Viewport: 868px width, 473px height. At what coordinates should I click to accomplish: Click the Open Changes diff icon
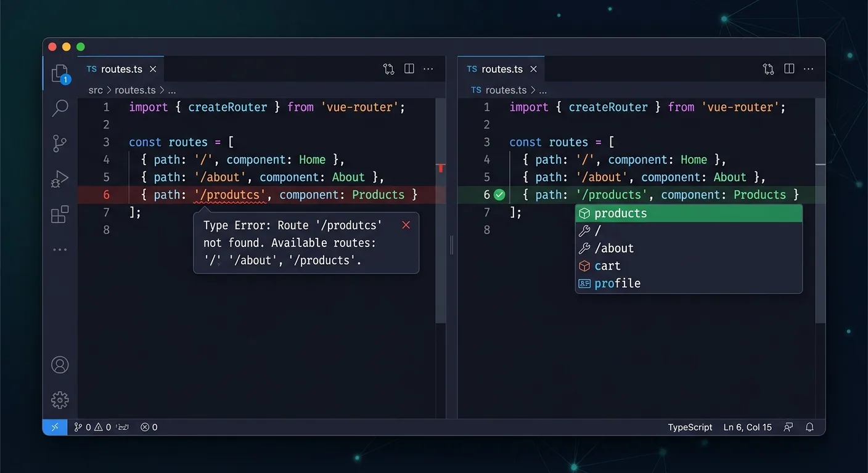[x=388, y=68]
